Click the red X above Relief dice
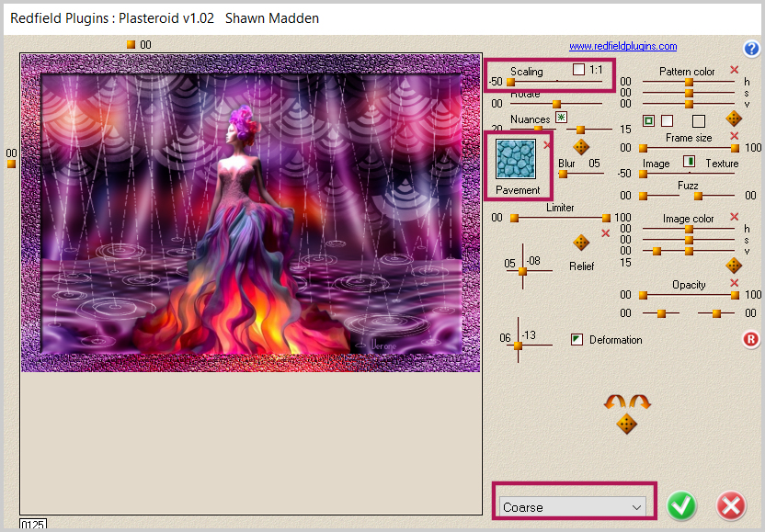Viewport: 765px width, 532px height. pos(605,233)
